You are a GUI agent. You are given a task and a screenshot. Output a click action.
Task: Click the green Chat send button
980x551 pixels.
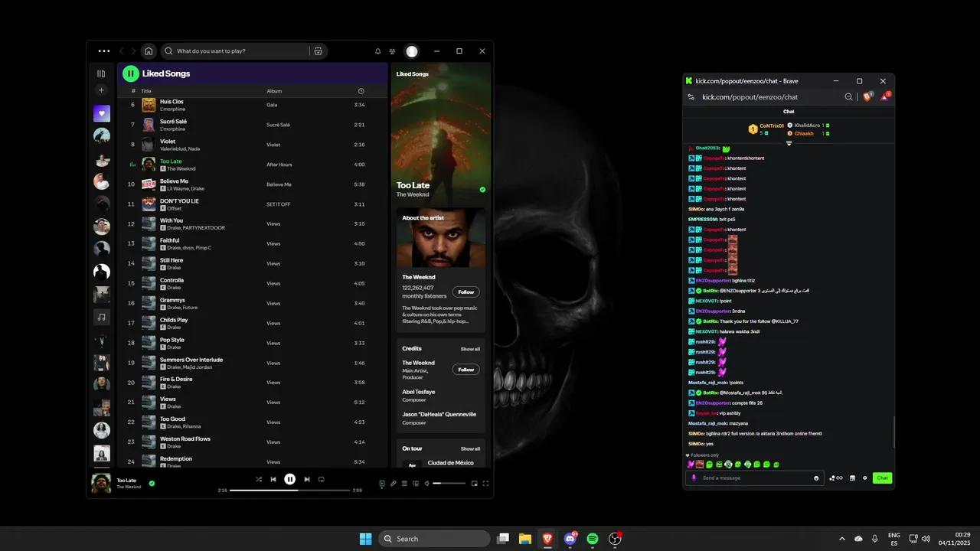883,478
